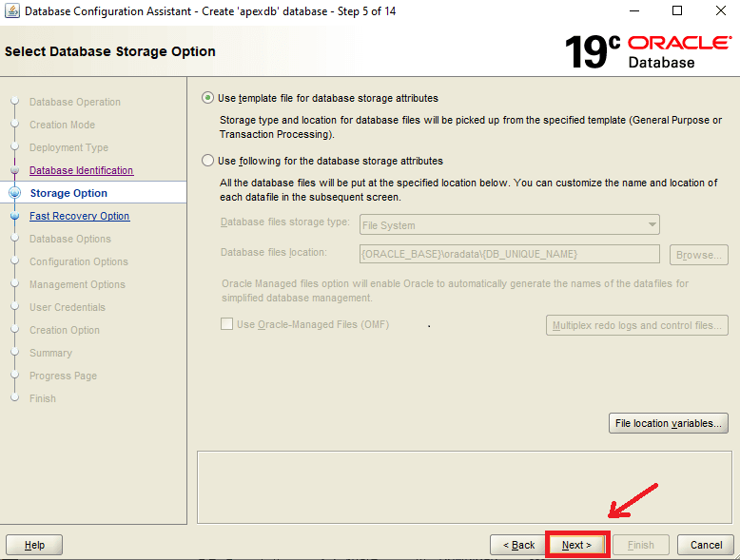
Task: Enable Use Oracle-Managed Files (OMF) checkbox
Action: 226,324
